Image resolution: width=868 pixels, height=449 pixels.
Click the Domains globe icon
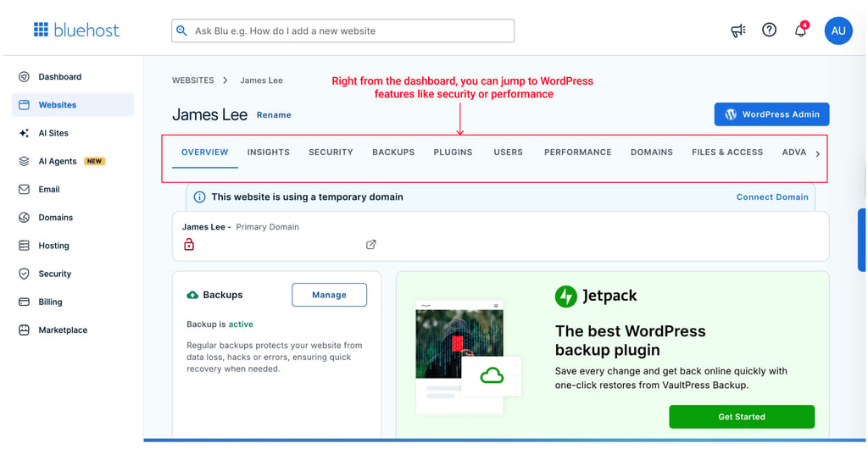pos(24,218)
